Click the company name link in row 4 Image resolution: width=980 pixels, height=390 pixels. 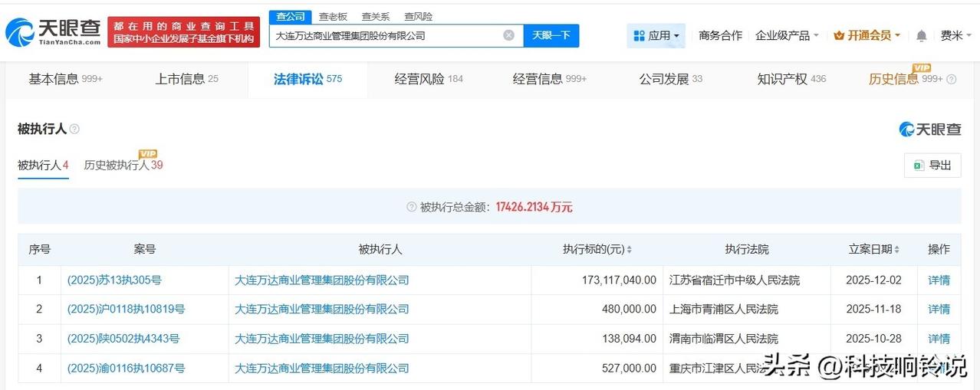coord(322,368)
